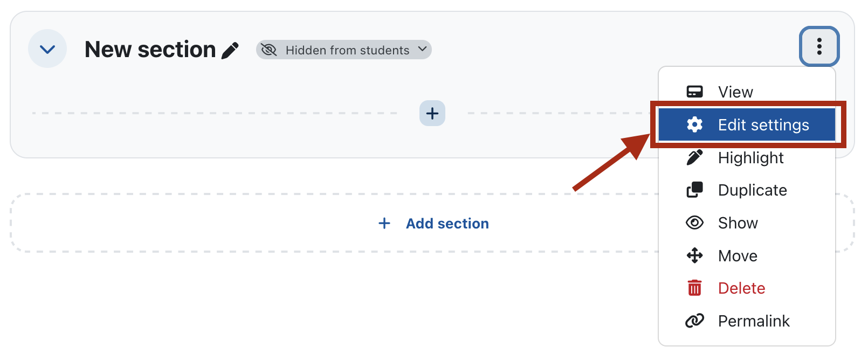Click the Add section link
The image size is (868, 347).
coord(447,224)
